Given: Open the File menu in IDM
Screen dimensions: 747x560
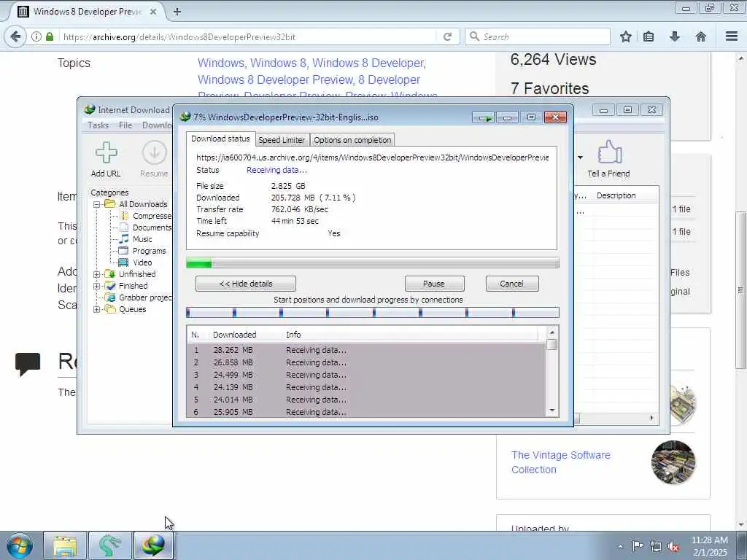Looking at the screenshot, I should coord(125,125).
